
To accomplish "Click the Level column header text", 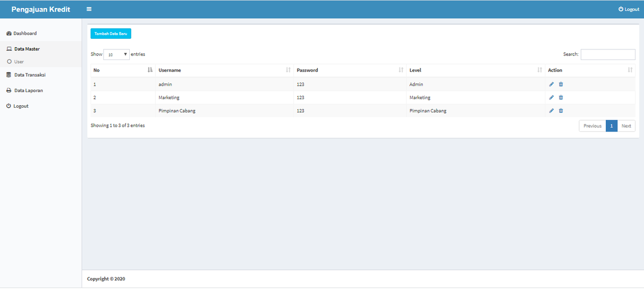I will tap(415, 70).
